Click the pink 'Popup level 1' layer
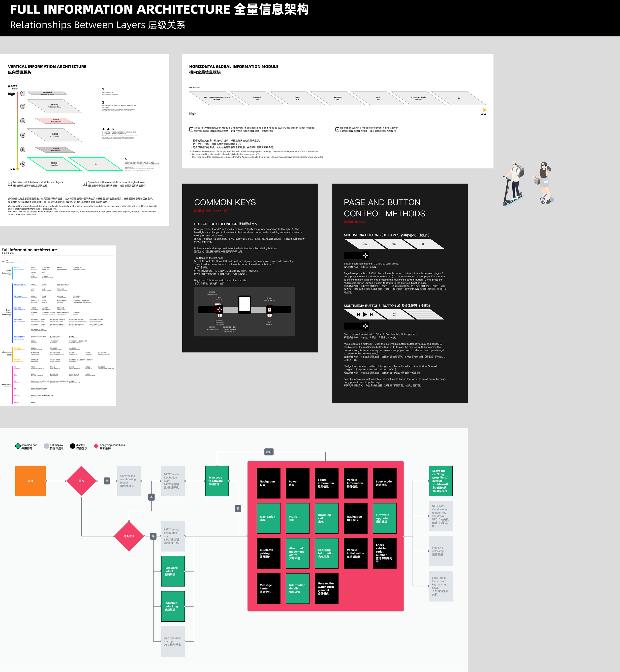Image resolution: width=620 pixels, height=672 pixels. 55,121
